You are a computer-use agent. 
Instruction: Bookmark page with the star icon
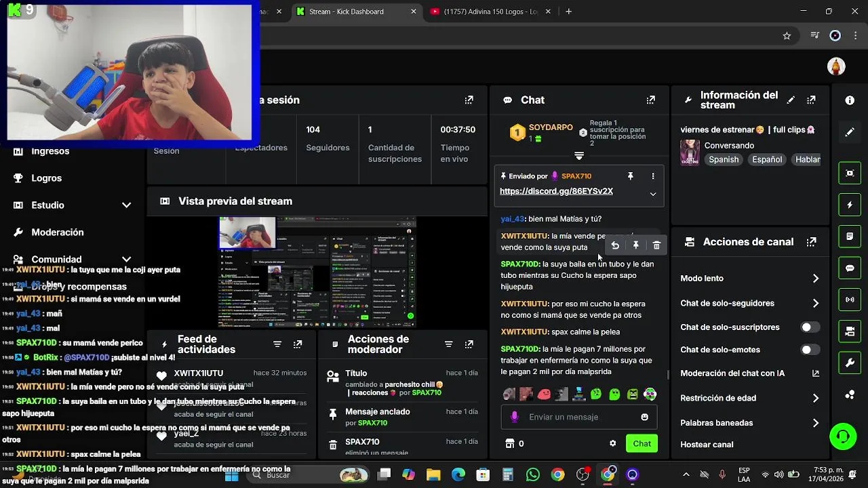[x=787, y=36]
